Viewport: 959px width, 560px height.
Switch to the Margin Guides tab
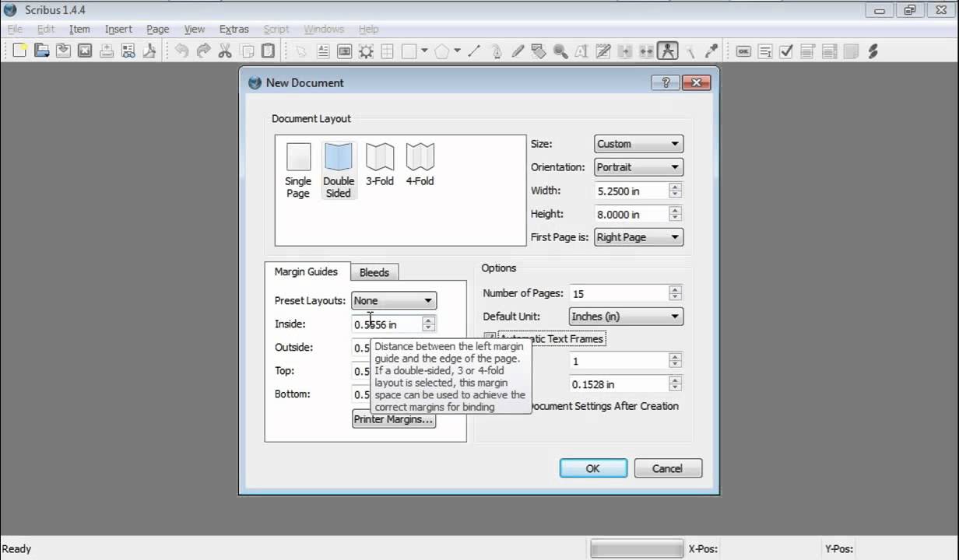click(x=306, y=271)
